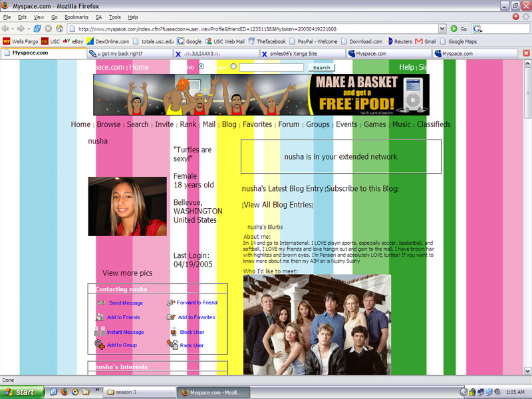Click the Forward arrow navigation button
This screenshot has width=532, height=399.
21,29
